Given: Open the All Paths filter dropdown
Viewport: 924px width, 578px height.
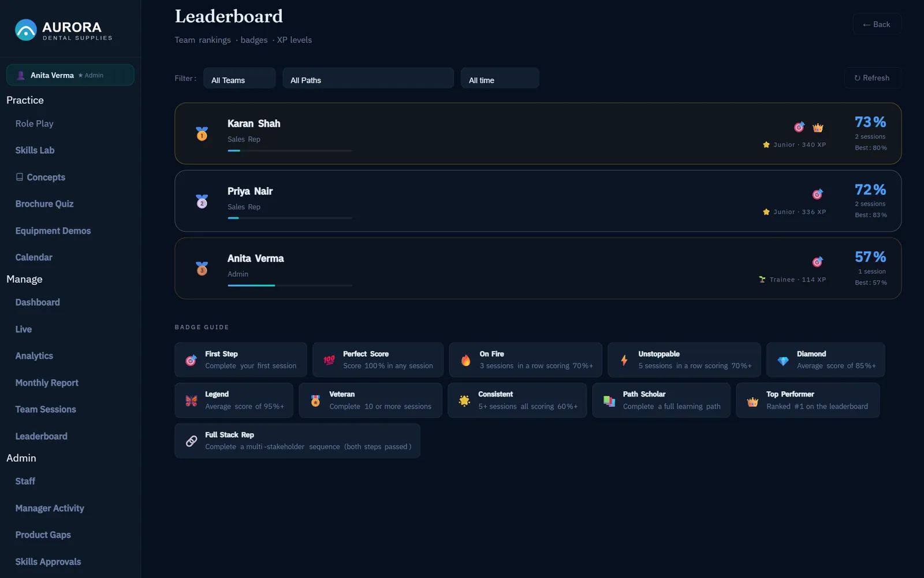Looking at the screenshot, I should [x=368, y=79].
